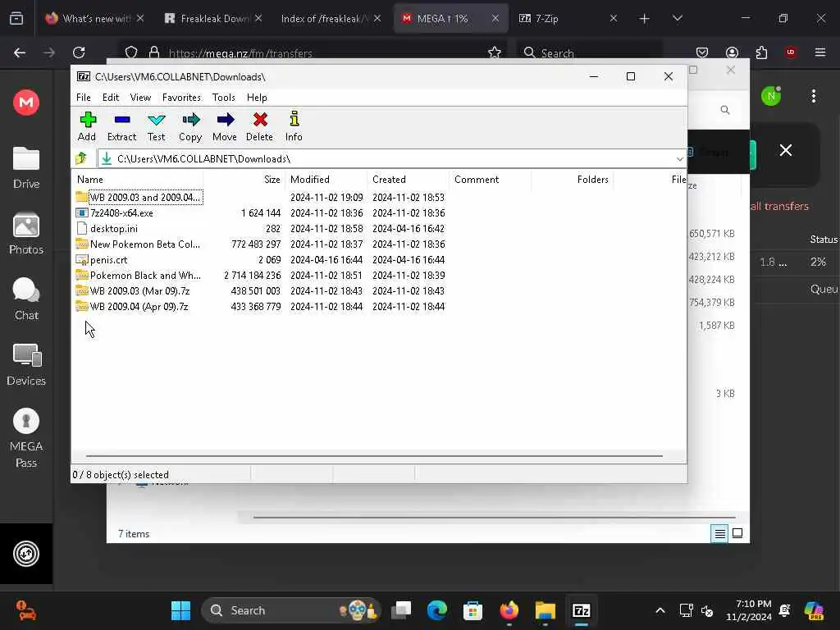Open the MEGA three-dot options menu
Screen dimensions: 840x630
(x=814, y=97)
